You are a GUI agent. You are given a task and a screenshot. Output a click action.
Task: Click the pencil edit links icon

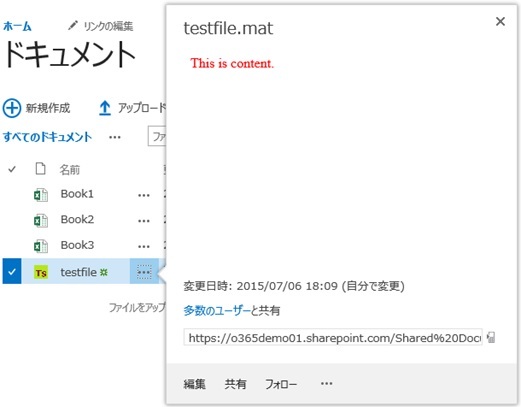point(72,25)
